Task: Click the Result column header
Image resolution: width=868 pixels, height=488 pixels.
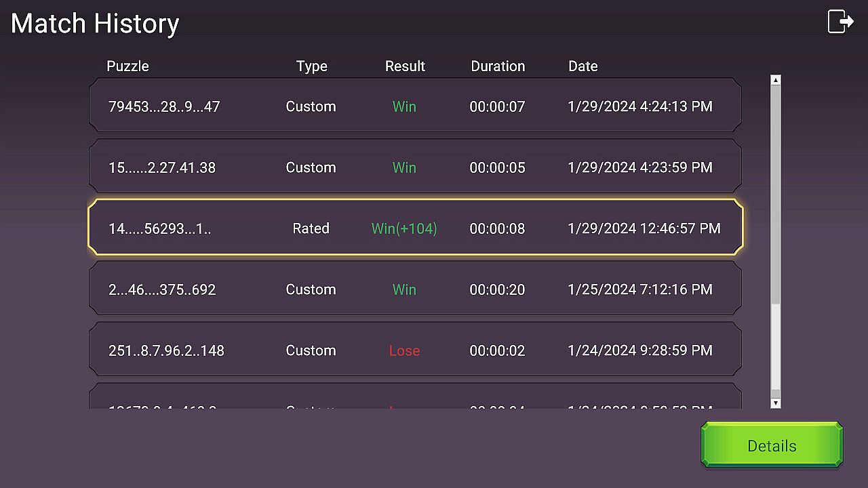Action: [x=405, y=66]
